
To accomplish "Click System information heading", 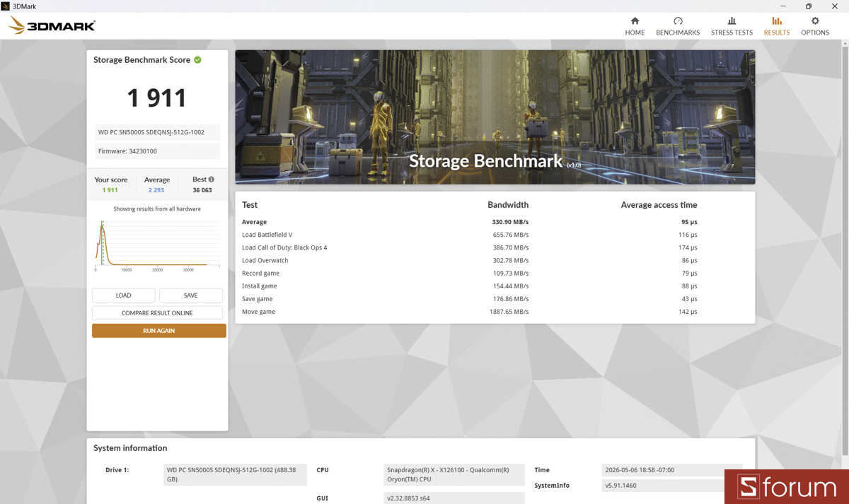I will (x=130, y=448).
